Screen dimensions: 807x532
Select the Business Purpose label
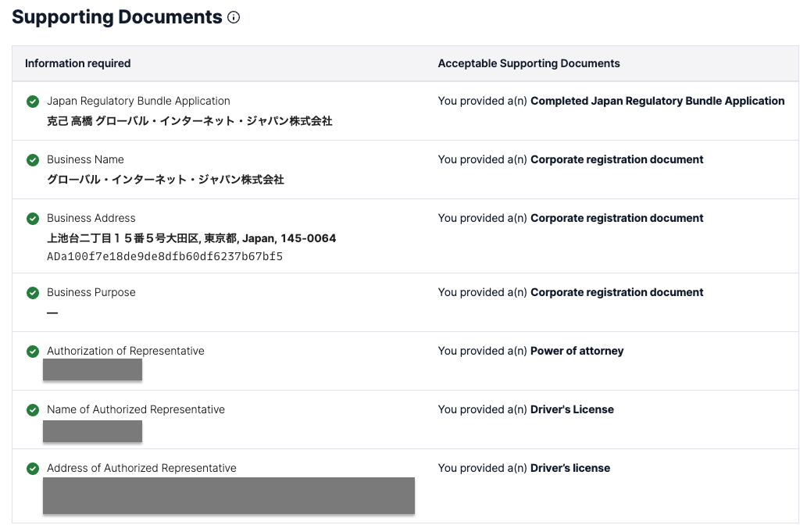pyautogui.click(x=91, y=292)
